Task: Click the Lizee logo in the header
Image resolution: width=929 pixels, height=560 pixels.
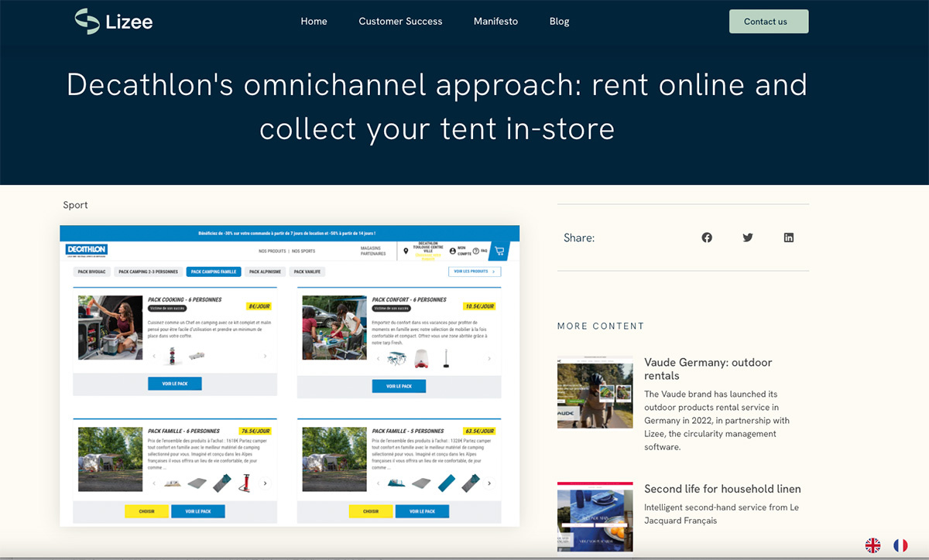Action: [x=114, y=21]
